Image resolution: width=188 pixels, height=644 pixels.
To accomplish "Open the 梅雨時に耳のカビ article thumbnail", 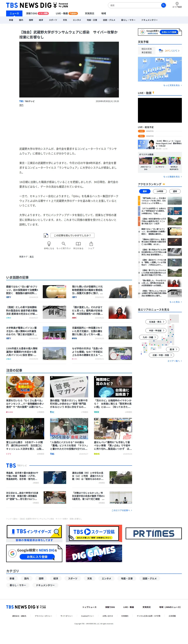I will pyautogui.click(x=113, y=387).
